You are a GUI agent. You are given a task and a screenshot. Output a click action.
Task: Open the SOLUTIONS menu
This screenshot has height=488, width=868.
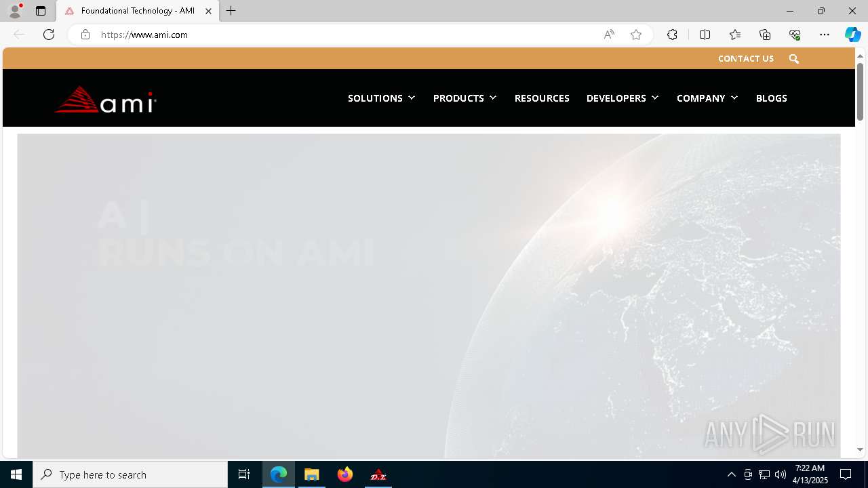(x=376, y=98)
